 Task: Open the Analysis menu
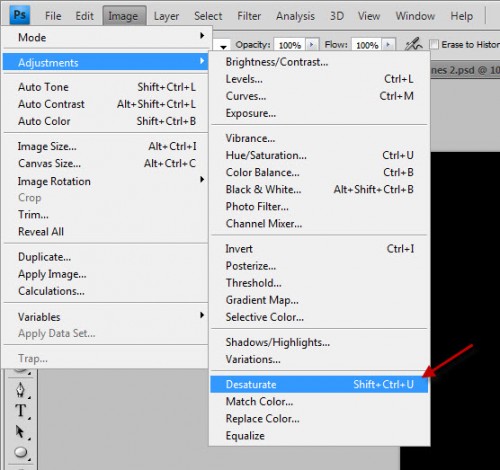point(295,16)
